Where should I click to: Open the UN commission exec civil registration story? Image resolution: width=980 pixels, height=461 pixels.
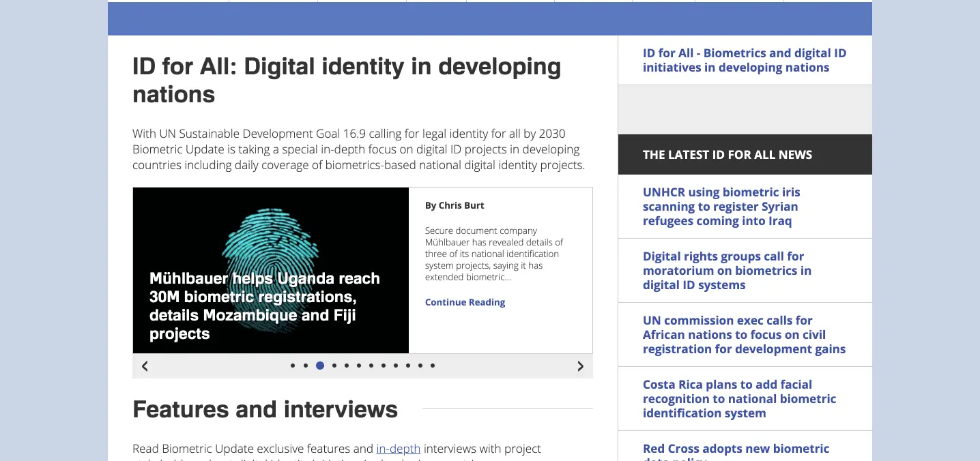click(x=743, y=335)
